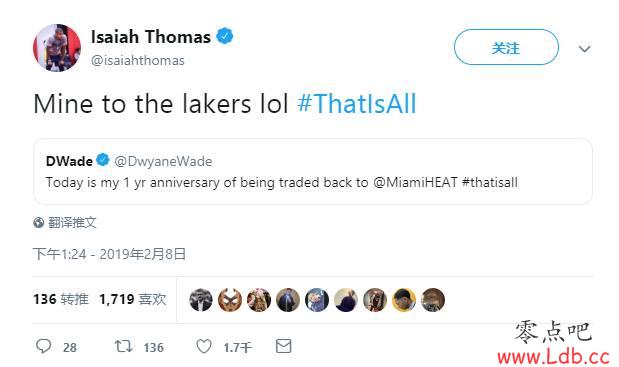Translate the tweet via 翻译推文
The width and height of the screenshot is (619, 367).
tap(72, 223)
